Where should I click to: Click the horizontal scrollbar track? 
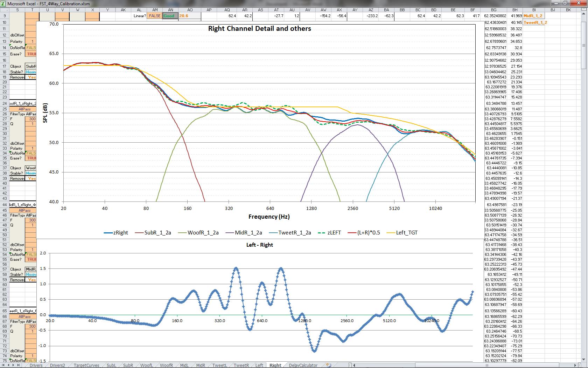point(465,365)
